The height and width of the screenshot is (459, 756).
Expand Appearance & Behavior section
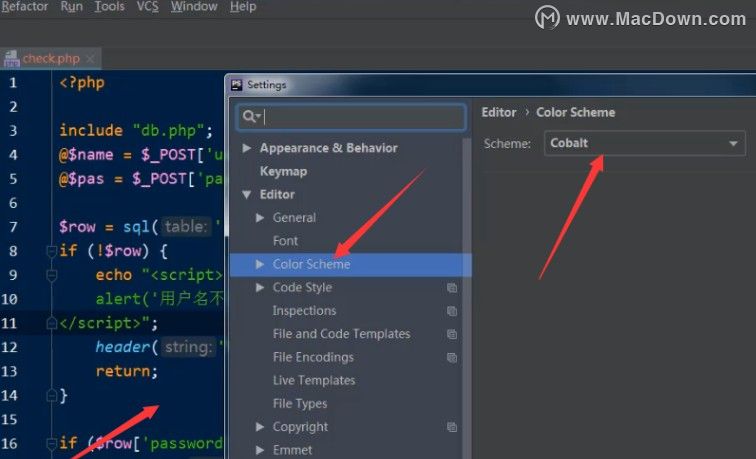coord(246,148)
